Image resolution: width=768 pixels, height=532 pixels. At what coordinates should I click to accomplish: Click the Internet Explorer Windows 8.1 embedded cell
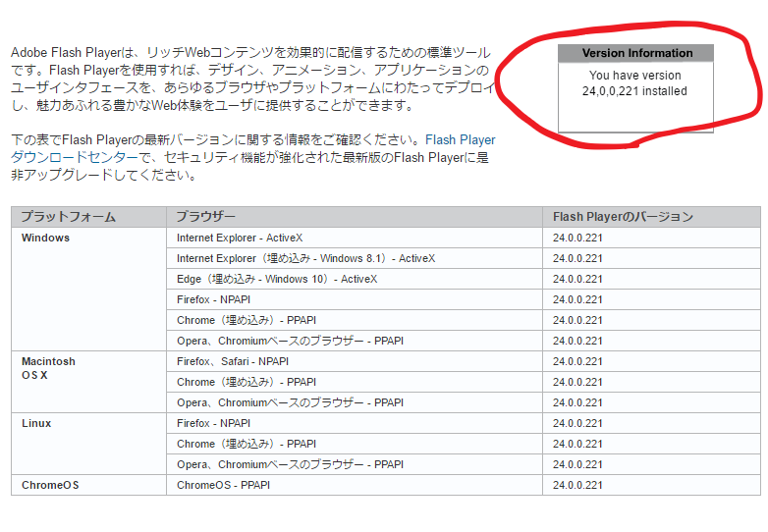click(x=355, y=258)
